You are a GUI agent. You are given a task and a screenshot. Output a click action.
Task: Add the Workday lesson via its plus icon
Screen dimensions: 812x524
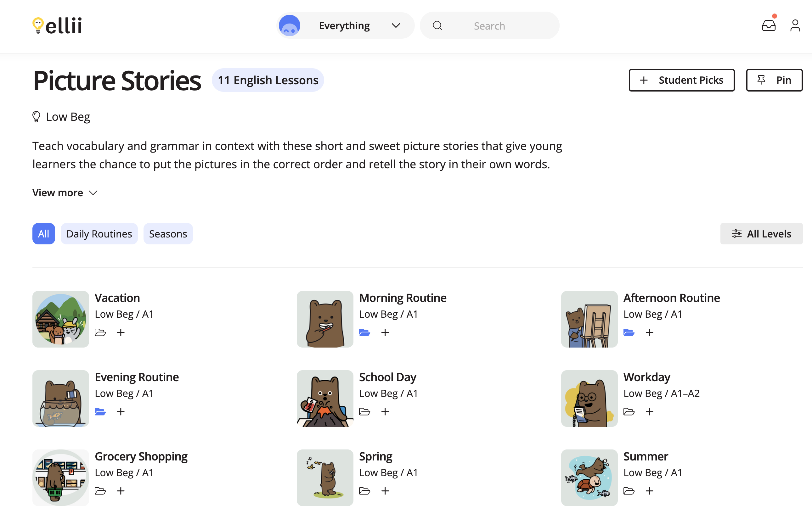pyautogui.click(x=650, y=412)
